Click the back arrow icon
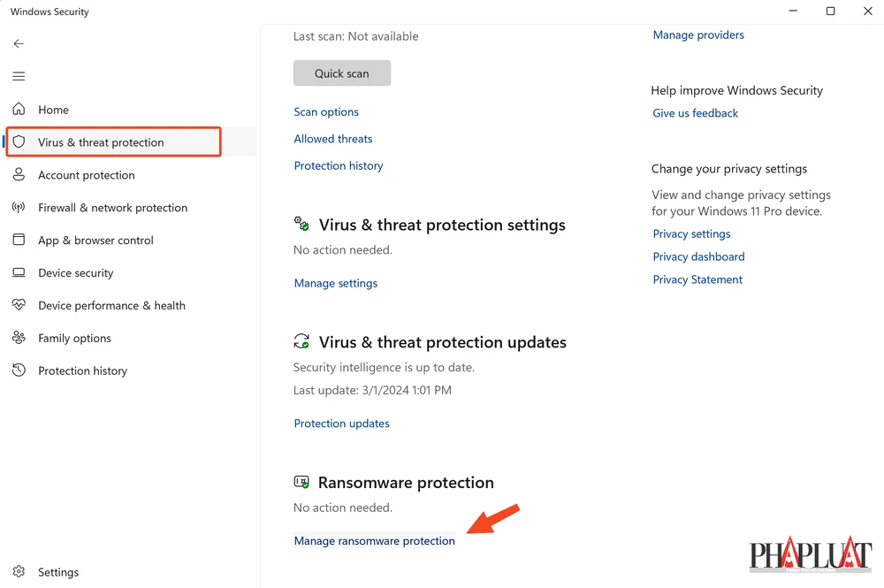 pos(19,43)
